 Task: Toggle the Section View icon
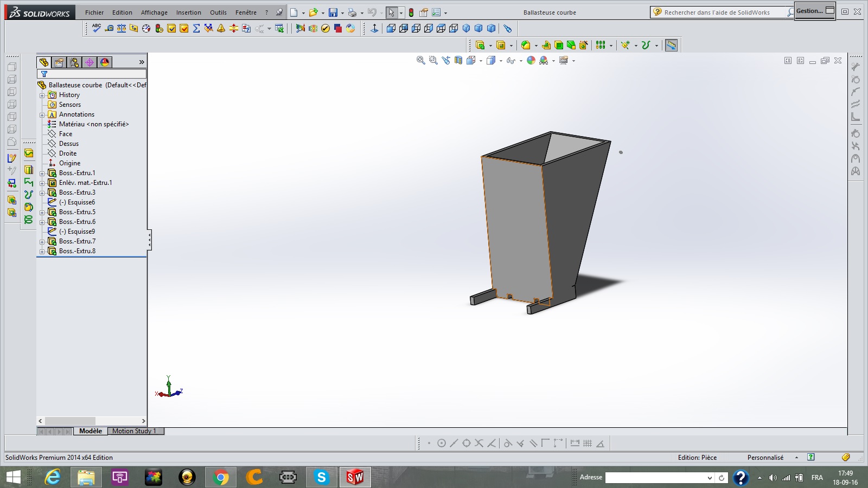pos(458,60)
